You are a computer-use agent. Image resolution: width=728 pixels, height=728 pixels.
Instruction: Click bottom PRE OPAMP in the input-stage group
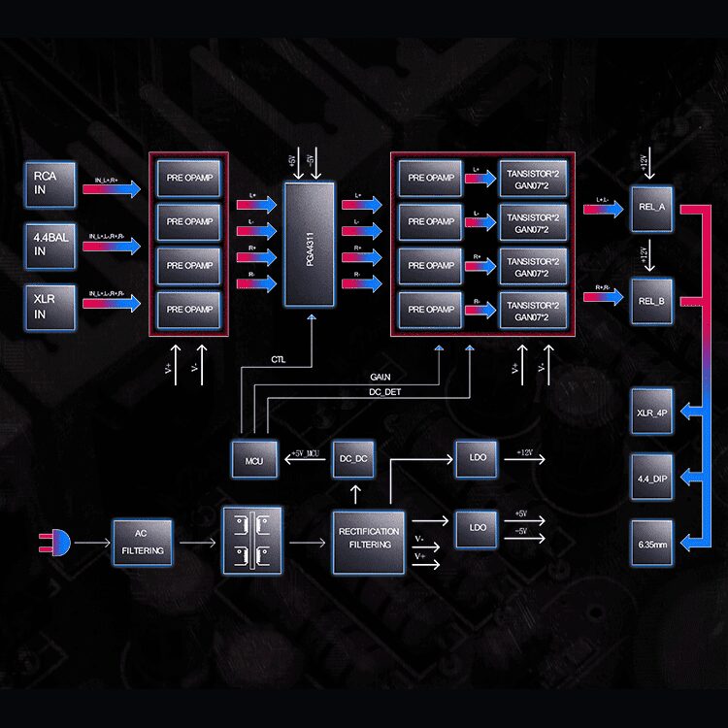(x=189, y=311)
